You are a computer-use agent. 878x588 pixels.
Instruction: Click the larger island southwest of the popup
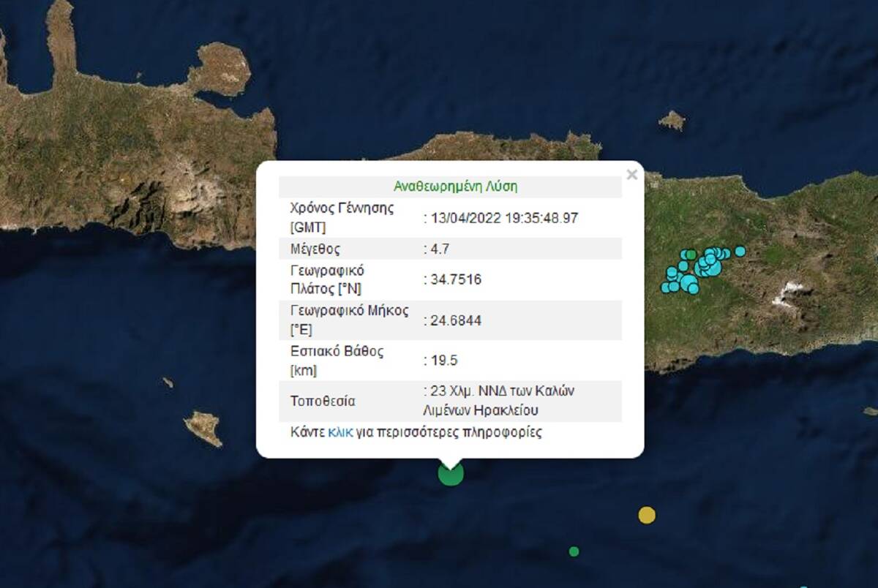(x=203, y=428)
